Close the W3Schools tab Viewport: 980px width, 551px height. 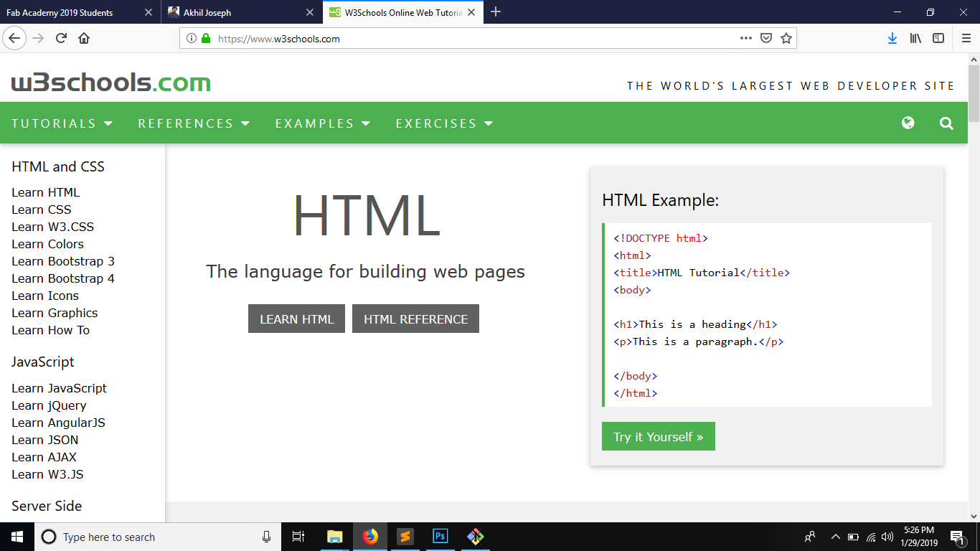coord(471,12)
